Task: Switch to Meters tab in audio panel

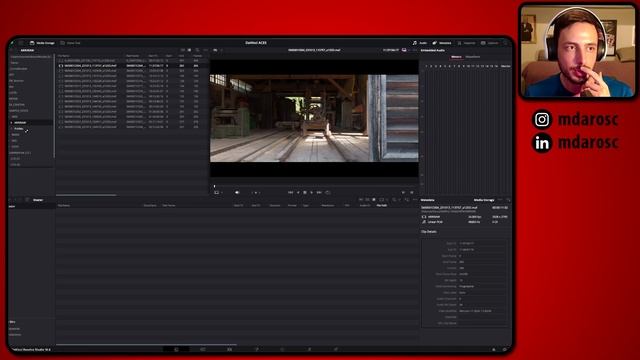Action: (456, 57)
